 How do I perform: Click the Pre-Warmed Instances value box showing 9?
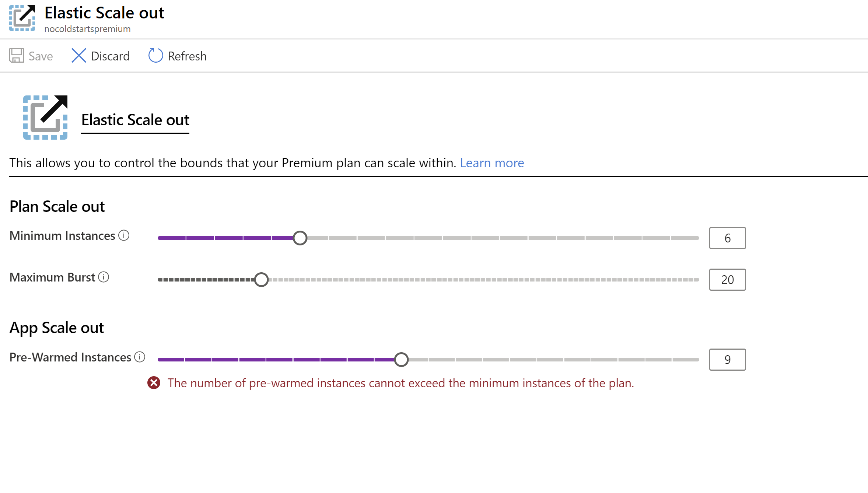point(727,360)
